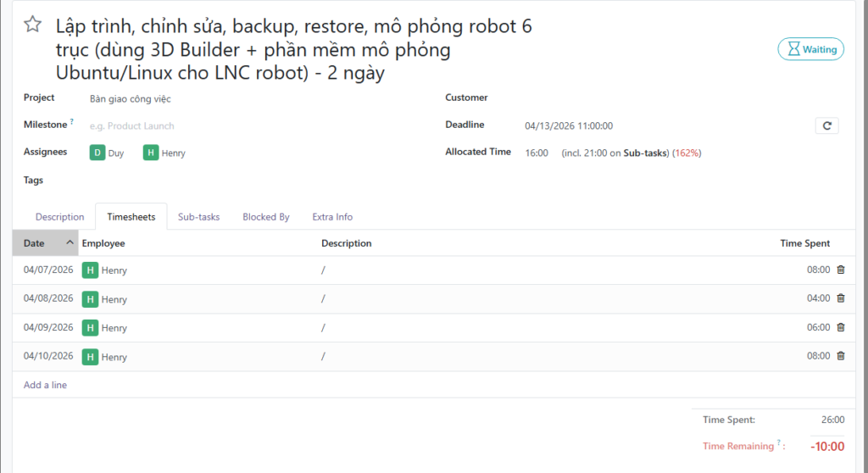
Task: Click Henry's avatar in 04/07/2026 row
Action: click(x=90, y=270)
